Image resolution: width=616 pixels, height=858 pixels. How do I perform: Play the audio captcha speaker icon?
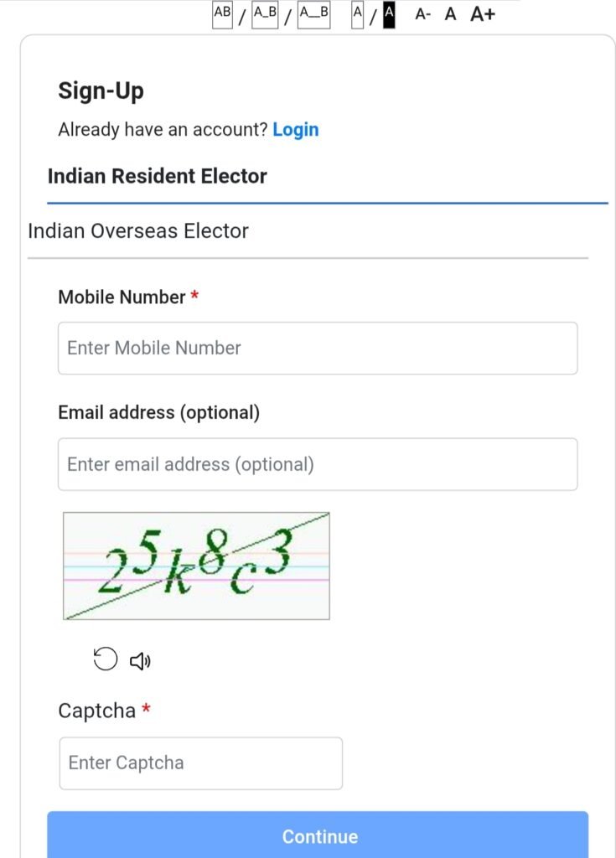click(140, 661)
